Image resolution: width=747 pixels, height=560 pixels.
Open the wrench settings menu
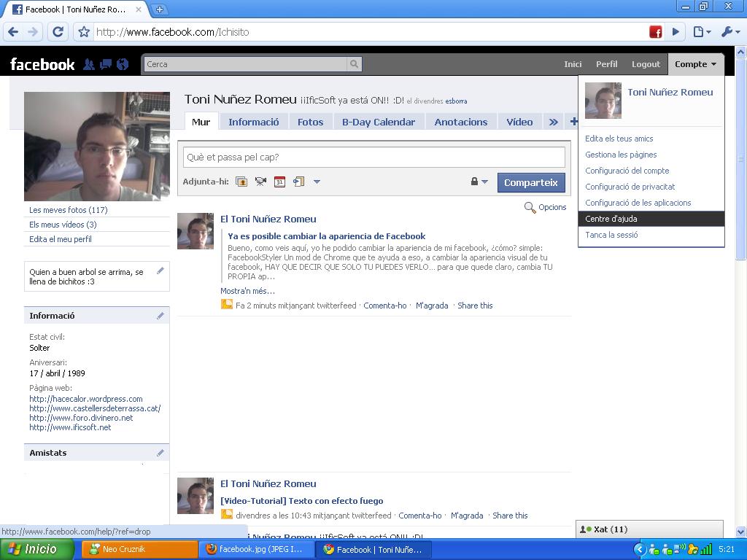click(x=730, y=32)
